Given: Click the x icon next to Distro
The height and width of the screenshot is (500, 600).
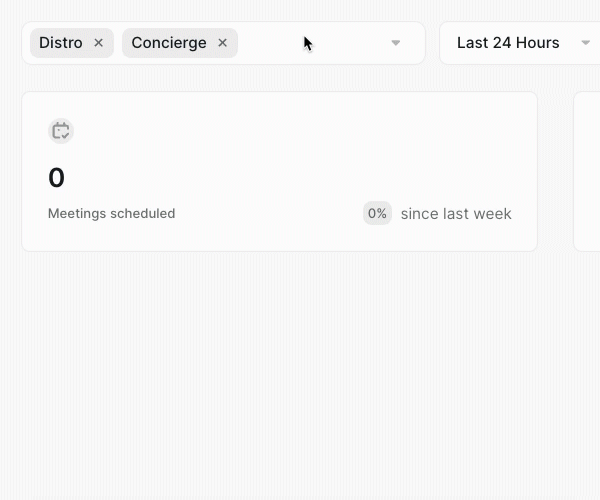Looking at the screenshot, I should coord(98,43).
